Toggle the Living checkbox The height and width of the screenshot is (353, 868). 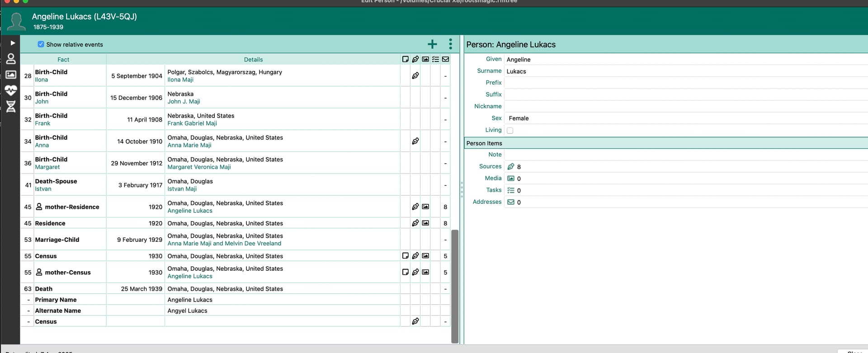tap(510, 130)
